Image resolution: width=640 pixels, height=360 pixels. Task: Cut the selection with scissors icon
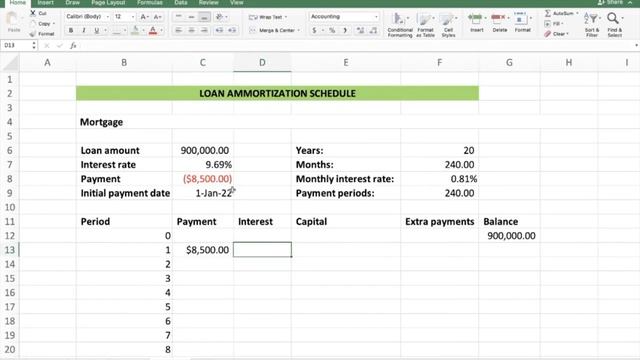(33, 13)
